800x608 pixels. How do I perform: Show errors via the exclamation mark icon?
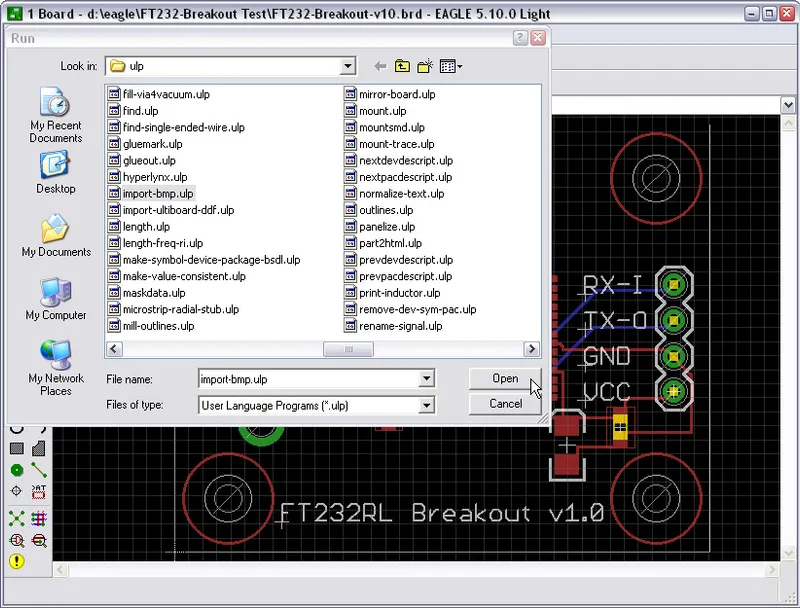click(x=15, y=560)
